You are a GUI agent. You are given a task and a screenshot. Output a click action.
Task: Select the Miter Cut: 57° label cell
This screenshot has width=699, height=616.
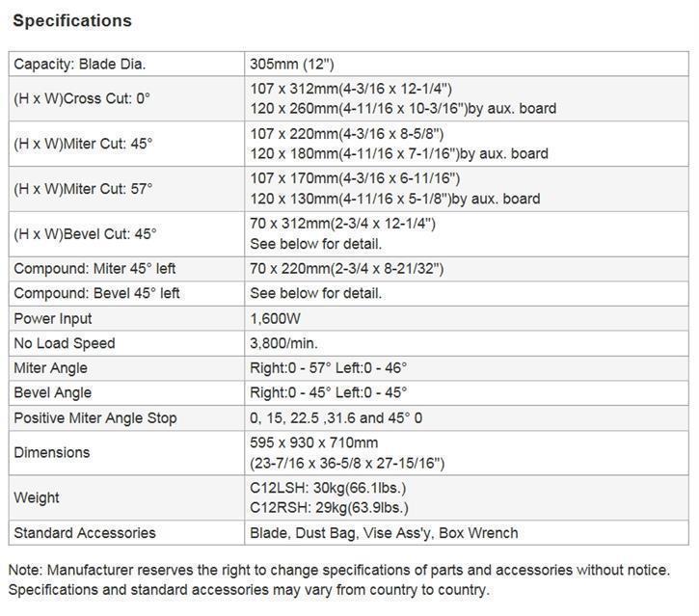point(83,189)
